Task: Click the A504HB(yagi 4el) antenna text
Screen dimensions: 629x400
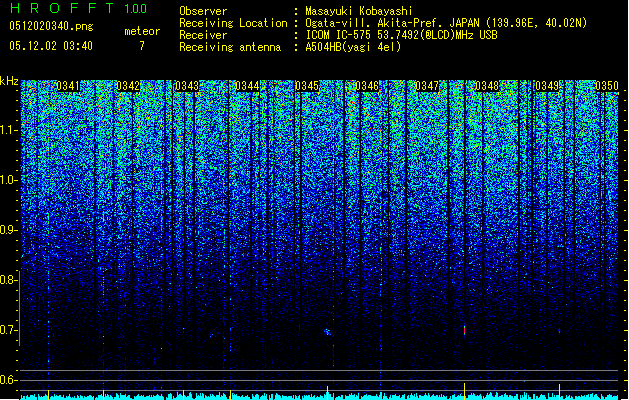Action: coord(353,47)
